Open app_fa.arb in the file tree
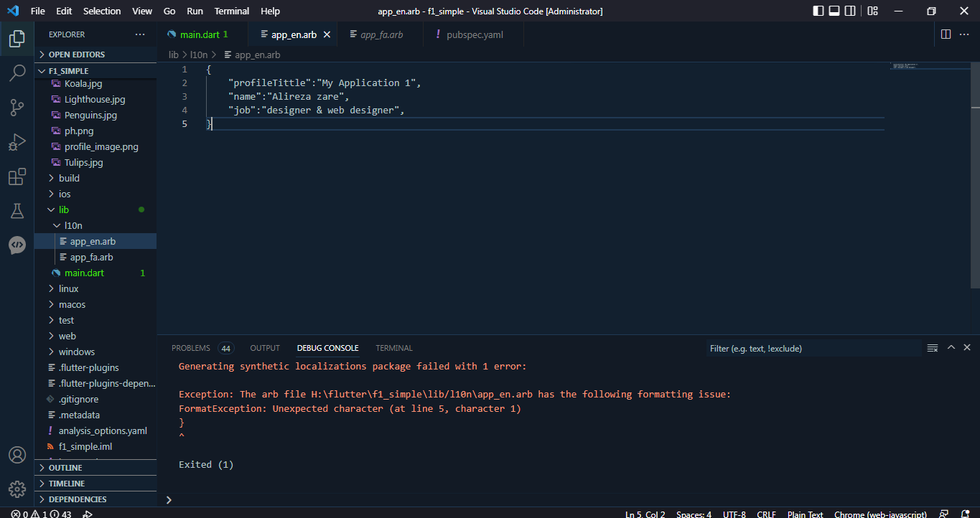Screen dimensions: 980x518 [95, 257]
